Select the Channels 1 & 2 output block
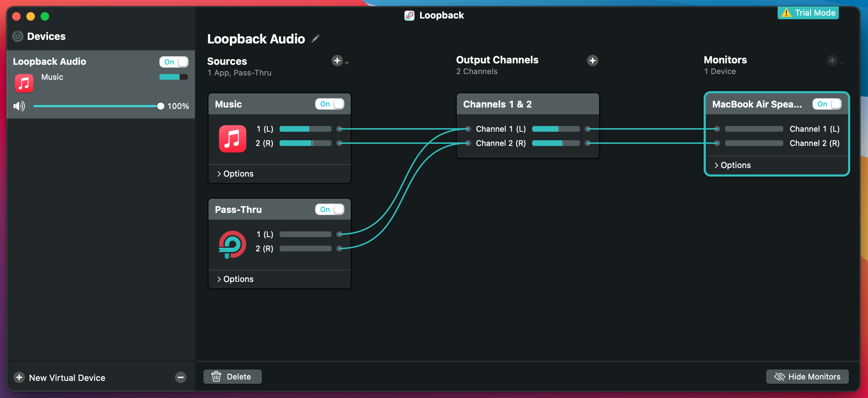Viewport: 868px width, 398px height. point(528,126)
